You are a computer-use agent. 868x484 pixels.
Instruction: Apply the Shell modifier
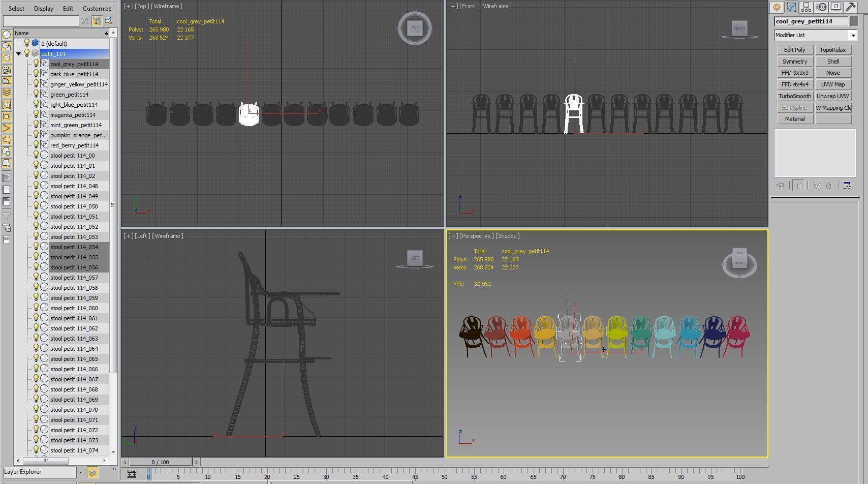pos(833,62)
